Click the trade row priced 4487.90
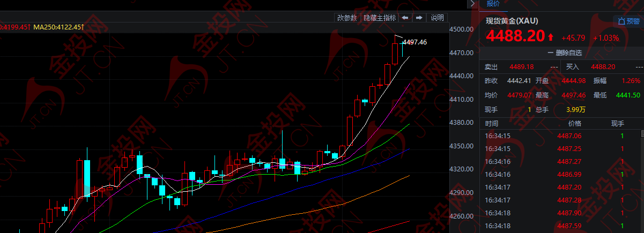 (x=560, y=213)
